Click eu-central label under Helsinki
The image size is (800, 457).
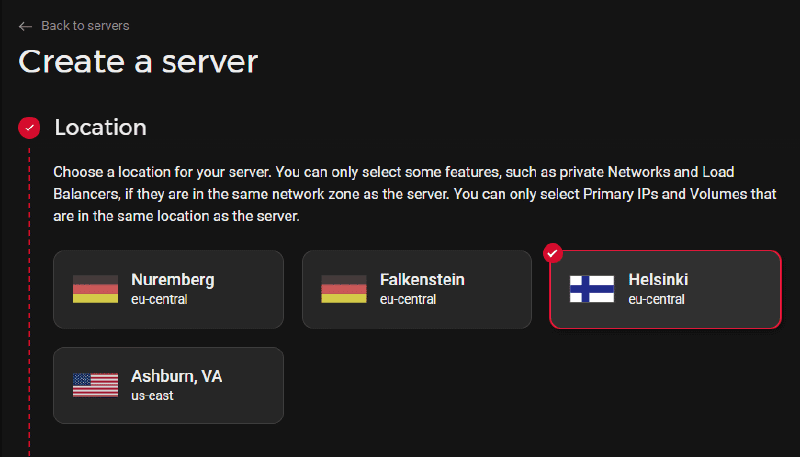656,299
